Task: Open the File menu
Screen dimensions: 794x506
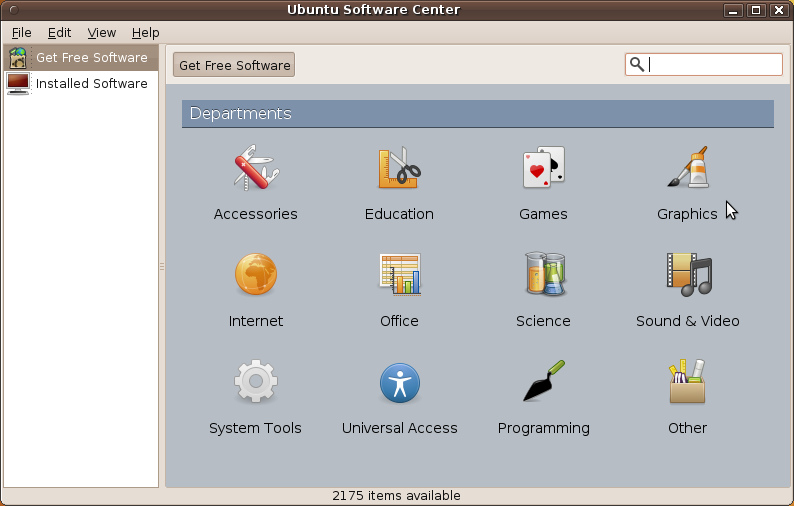Action: (x=21, y=33)
